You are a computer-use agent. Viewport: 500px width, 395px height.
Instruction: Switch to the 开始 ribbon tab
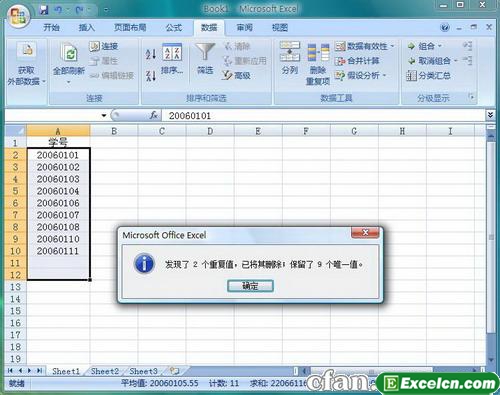pos(52,28)
